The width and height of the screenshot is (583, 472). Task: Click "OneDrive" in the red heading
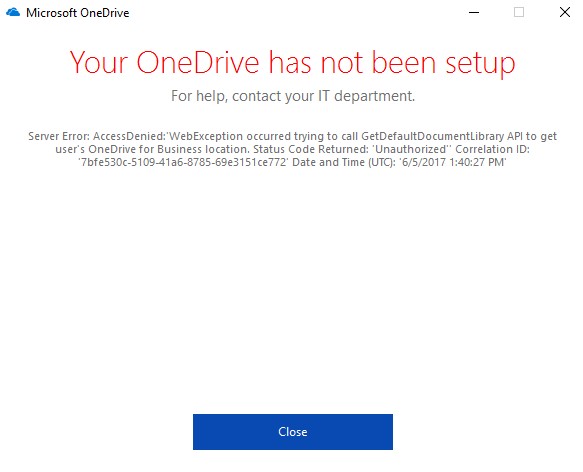(198, 62)
